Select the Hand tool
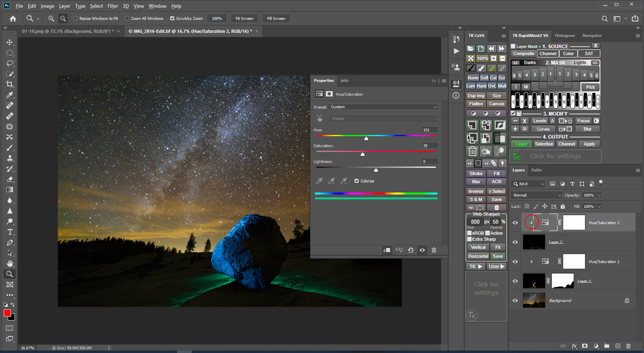Screen dimensions: 644x353 pos(10,263)
